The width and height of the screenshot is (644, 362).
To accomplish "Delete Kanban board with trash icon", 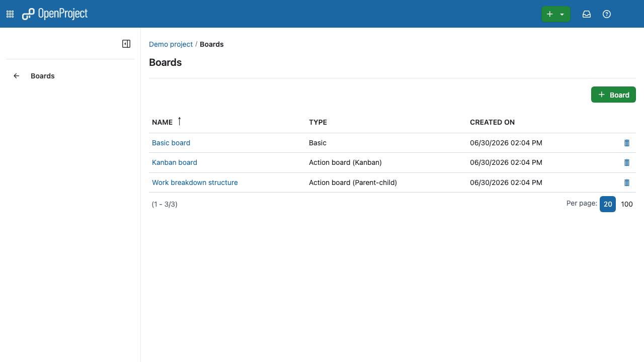I will pyautogui.click(x=627, y=162).
